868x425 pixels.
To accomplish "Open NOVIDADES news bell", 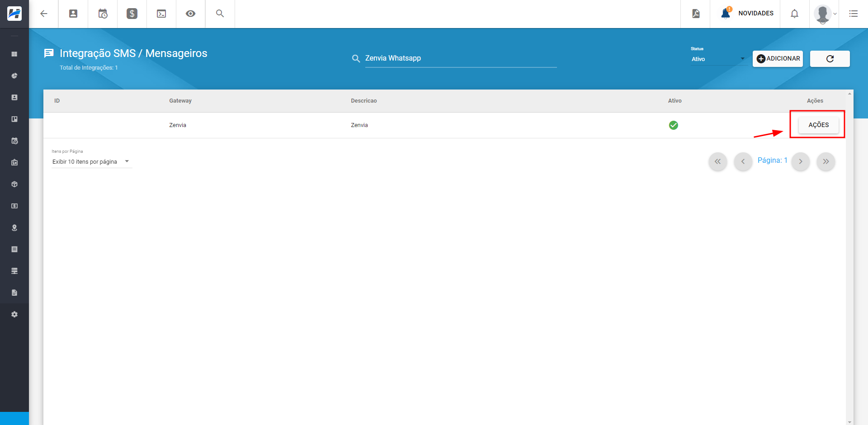I will (747, 13).
